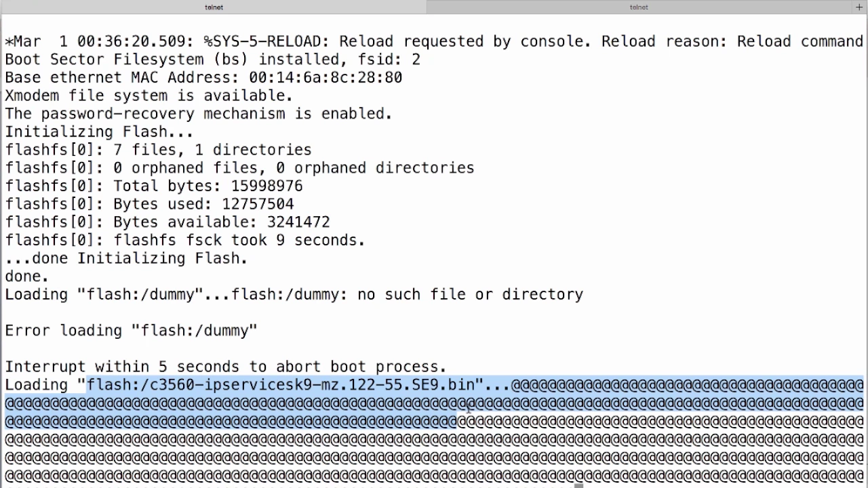The height and width of the screenshot is (488, 868).
Task: Open a new tab with plus button
Action: click(859, 7)
